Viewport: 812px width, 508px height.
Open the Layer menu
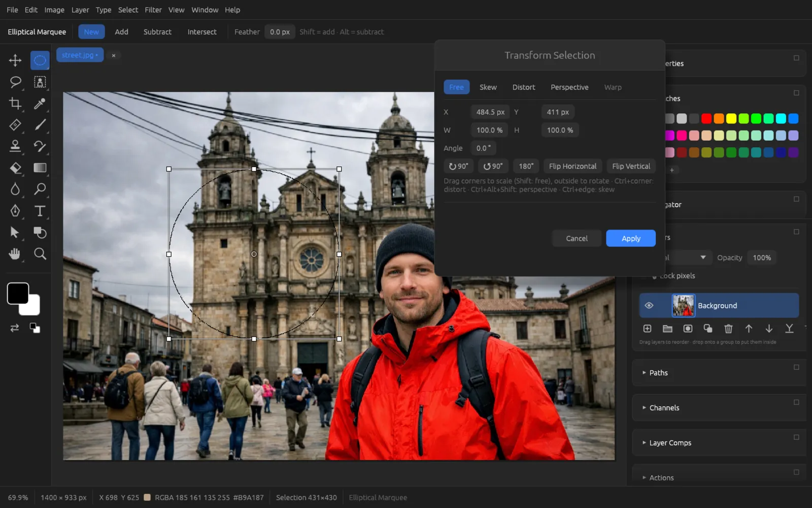pyautogui.click(x=80, y=10)
